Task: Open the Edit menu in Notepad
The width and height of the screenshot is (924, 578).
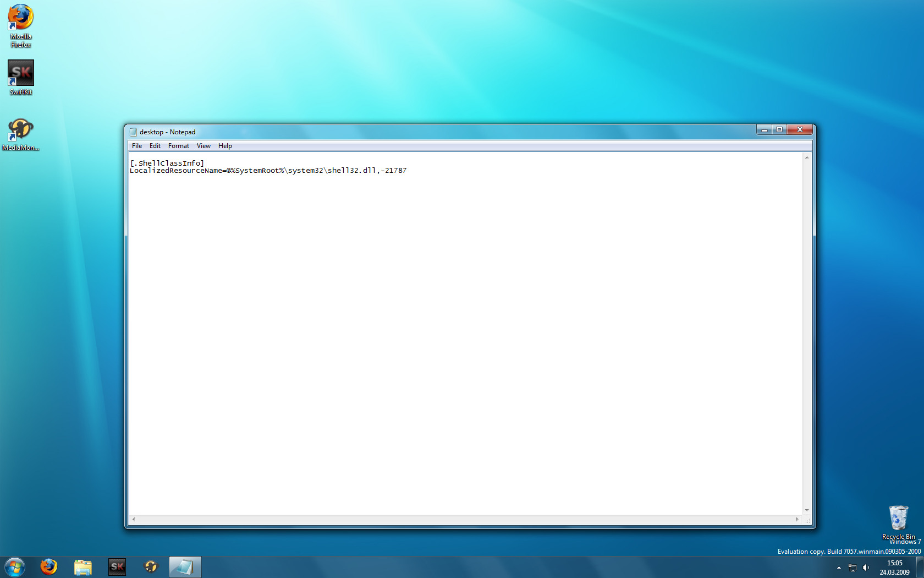Action: click(155, 146)
